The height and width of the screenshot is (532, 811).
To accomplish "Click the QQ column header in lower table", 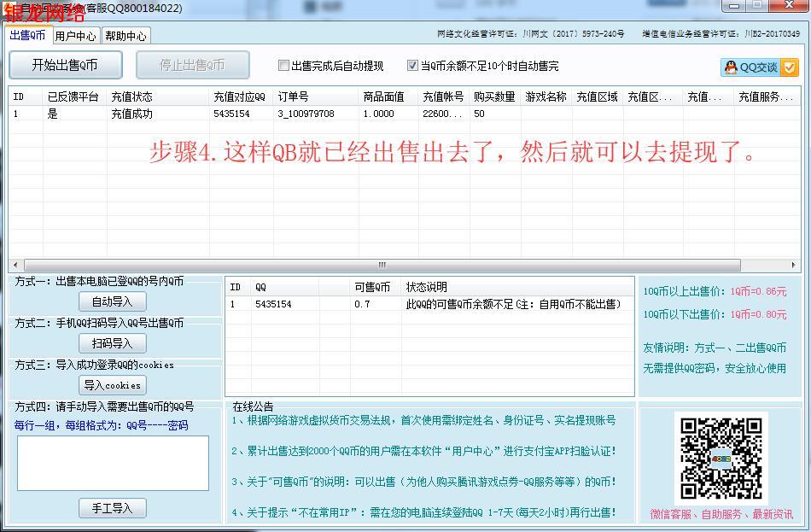I will (284, 287).
